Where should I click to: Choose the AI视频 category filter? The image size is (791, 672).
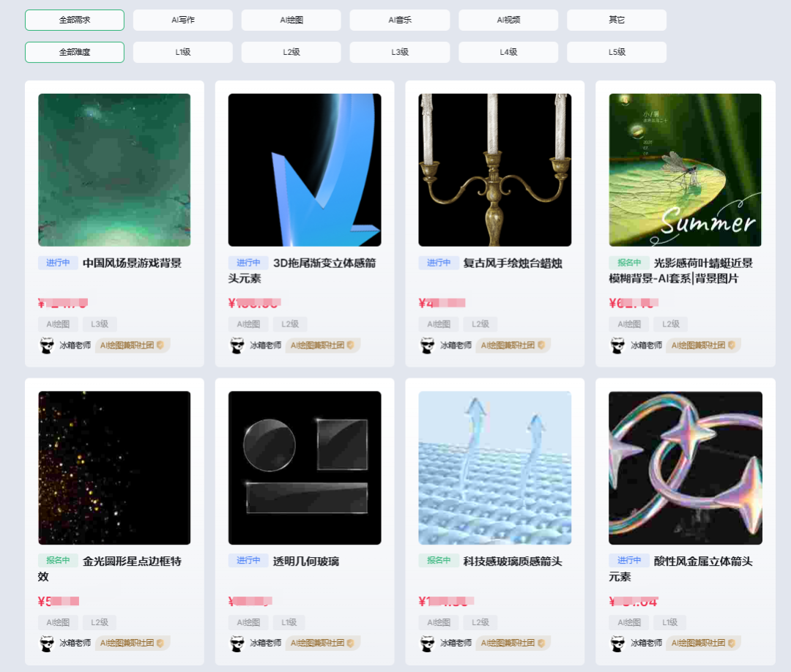click(508, 20)
